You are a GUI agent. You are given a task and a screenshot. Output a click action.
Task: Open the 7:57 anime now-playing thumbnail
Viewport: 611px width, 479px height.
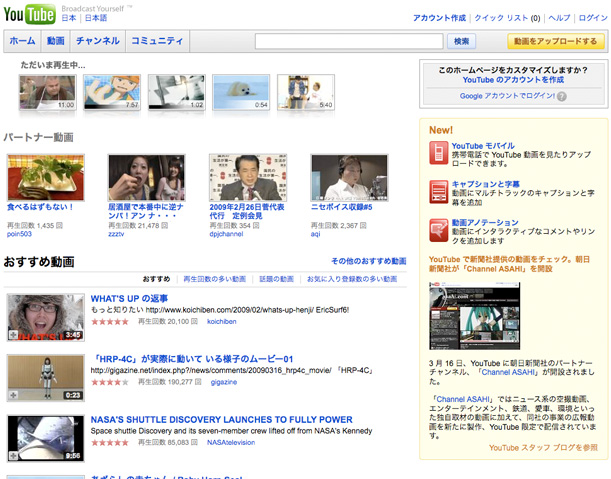[x=112, y=92]
